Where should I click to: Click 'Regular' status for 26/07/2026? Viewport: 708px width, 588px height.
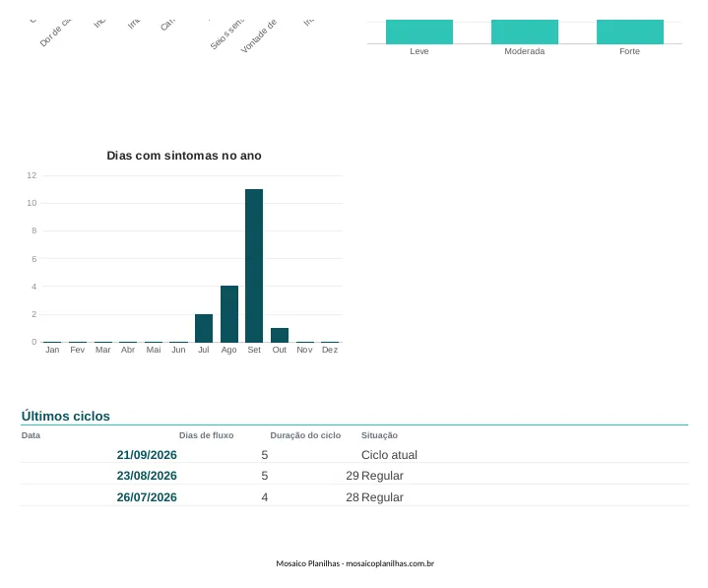pyautogui.click(x=382, y=497)
